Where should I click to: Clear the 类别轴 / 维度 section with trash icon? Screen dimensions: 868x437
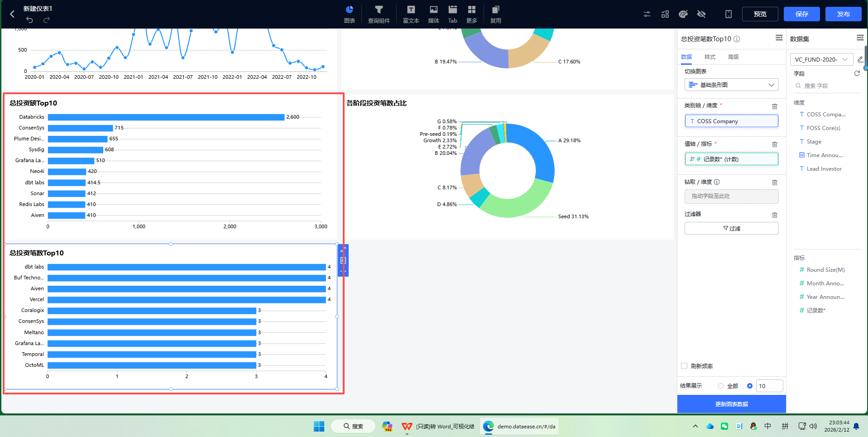click(775, 106)
